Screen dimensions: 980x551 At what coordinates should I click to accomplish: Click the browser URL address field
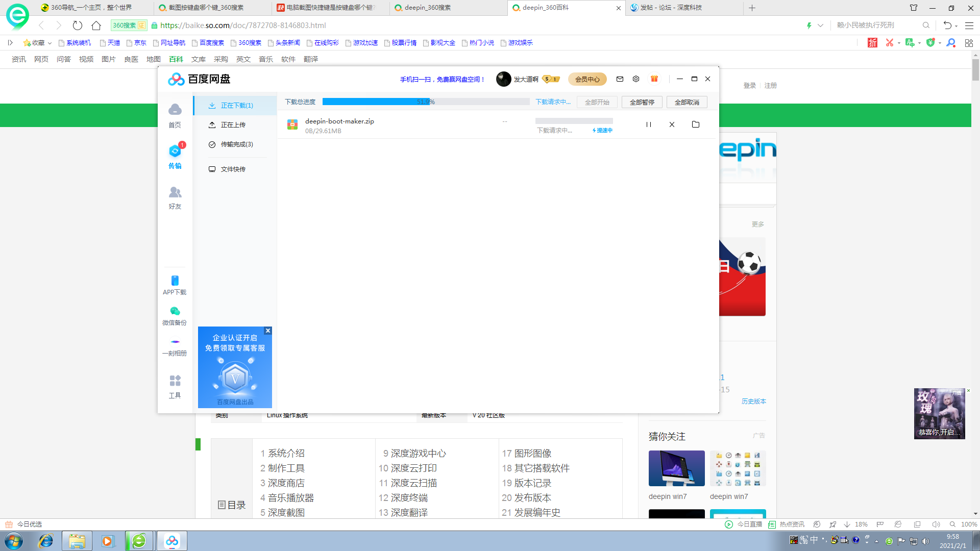475,26
